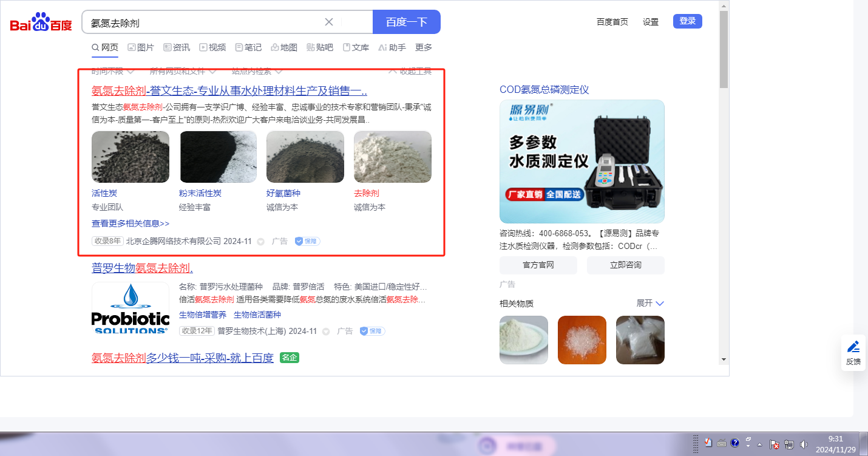
Task: Open the Ai 助手 tab
Action: pos(392,47)
